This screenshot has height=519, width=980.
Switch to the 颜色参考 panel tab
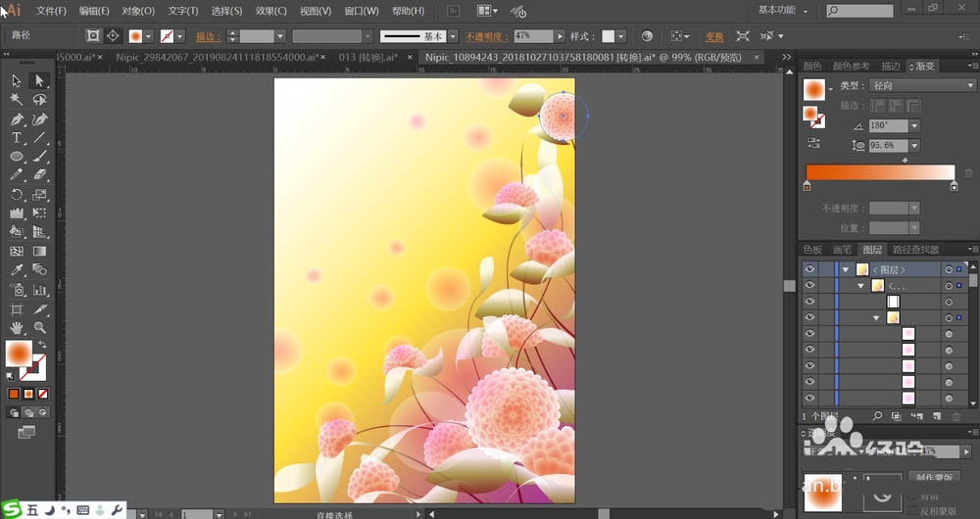[851, 67]
